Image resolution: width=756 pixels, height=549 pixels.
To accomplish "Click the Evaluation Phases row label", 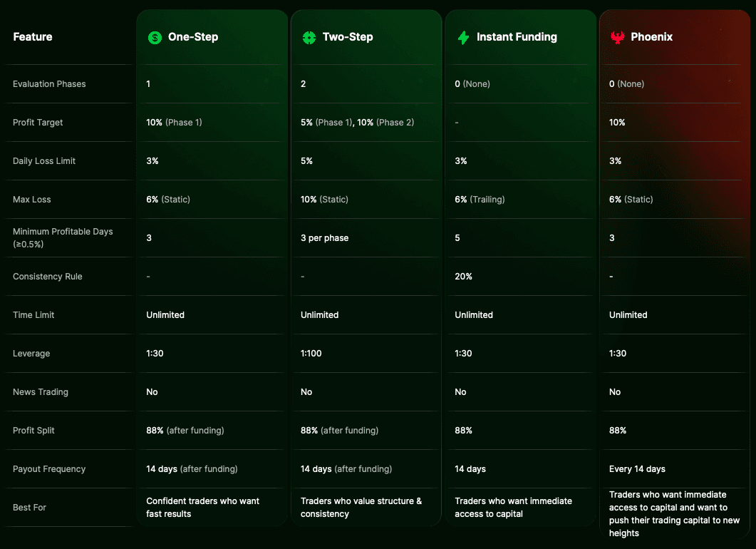I will pyautogui.click(x=49, y=84).
